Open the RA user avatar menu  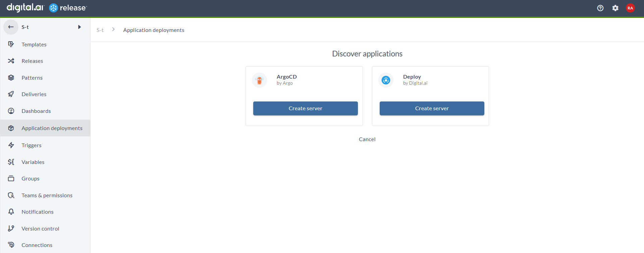[x=630, y=8]
